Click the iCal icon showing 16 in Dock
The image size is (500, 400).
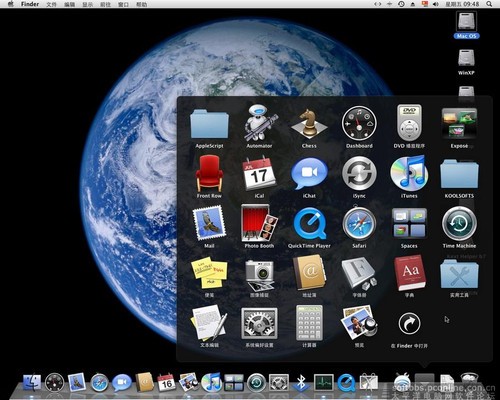(166, 382)
